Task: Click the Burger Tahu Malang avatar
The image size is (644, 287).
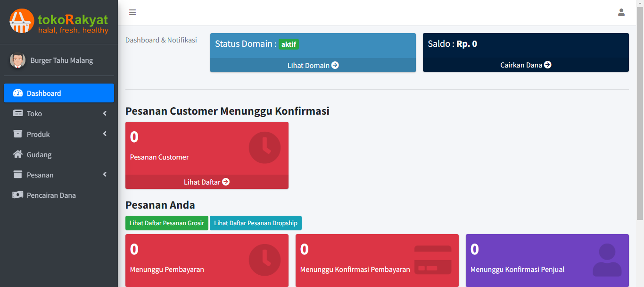Action: click(17, 60)
